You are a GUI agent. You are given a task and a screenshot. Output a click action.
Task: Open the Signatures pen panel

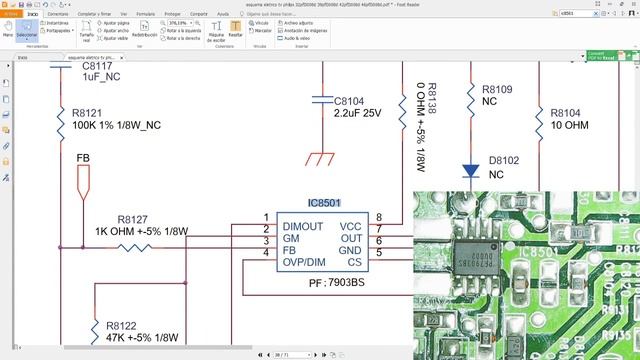click(6, 177)
